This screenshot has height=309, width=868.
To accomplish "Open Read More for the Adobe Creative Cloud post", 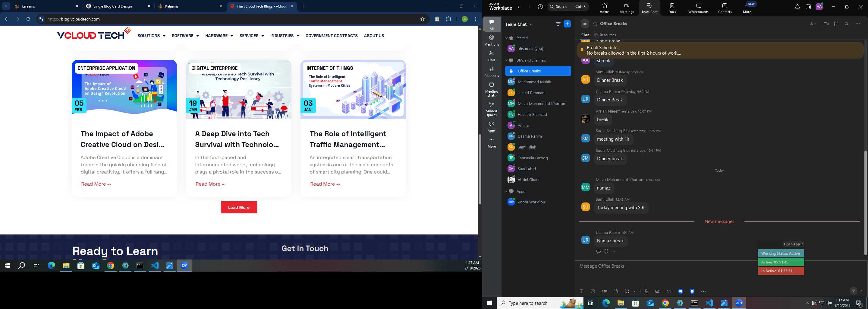I will click(x=96, y=184).
